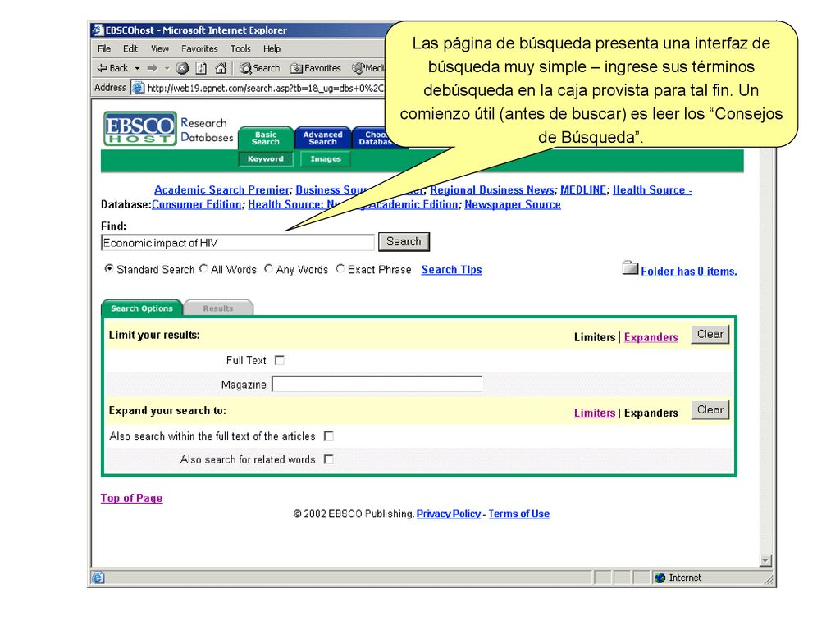
Task: Switch to the Basic Search tab
Action: point(266,138)
